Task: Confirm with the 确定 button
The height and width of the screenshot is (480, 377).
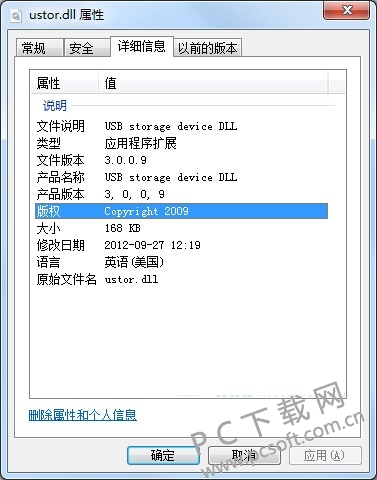Action: click(163, 455)
